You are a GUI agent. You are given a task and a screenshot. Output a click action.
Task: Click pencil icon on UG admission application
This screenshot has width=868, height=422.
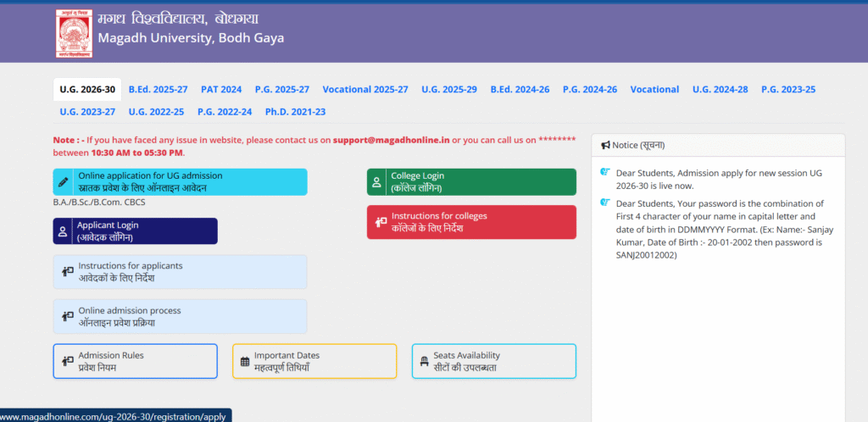pos(63,182)
